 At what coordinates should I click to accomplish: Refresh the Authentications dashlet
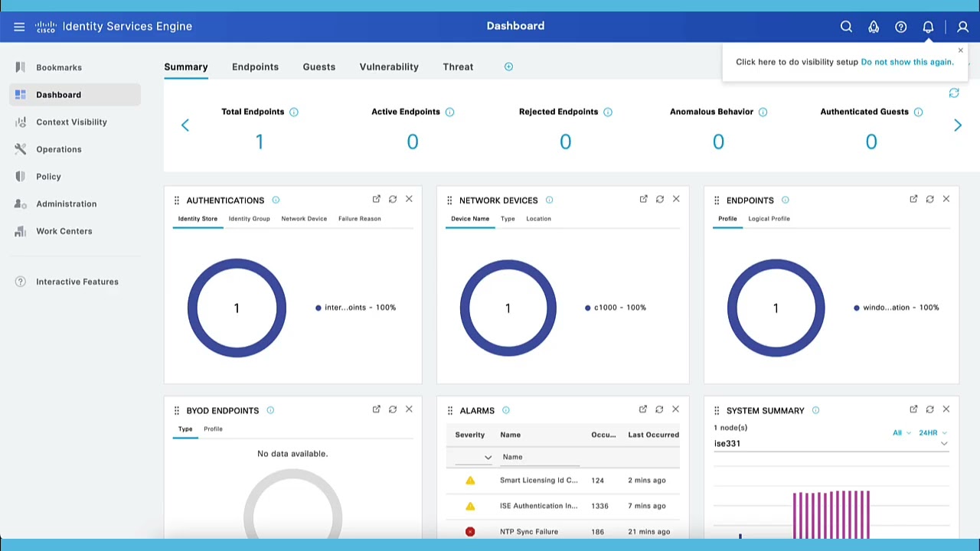coord(393,199)
